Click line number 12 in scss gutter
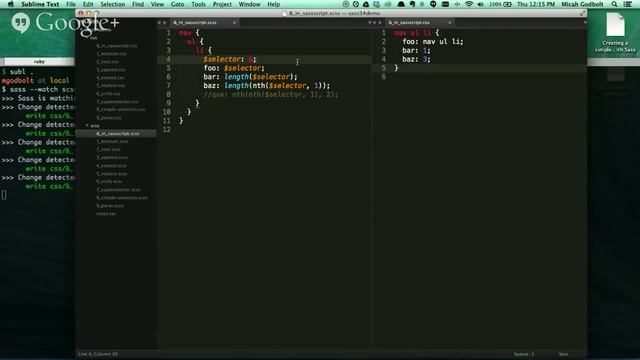This screenshot has height=360, width=640. 167,129
